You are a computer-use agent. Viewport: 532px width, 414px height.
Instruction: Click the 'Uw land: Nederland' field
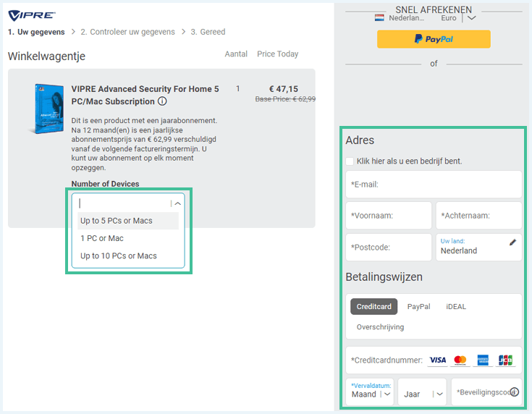tap(478, 248)
